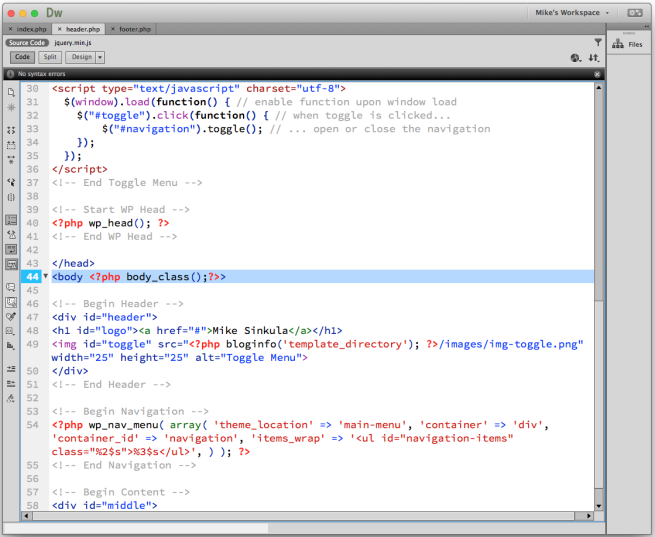Click the div id="header" line
The image size is (655, 537).
tap(104, 317)
